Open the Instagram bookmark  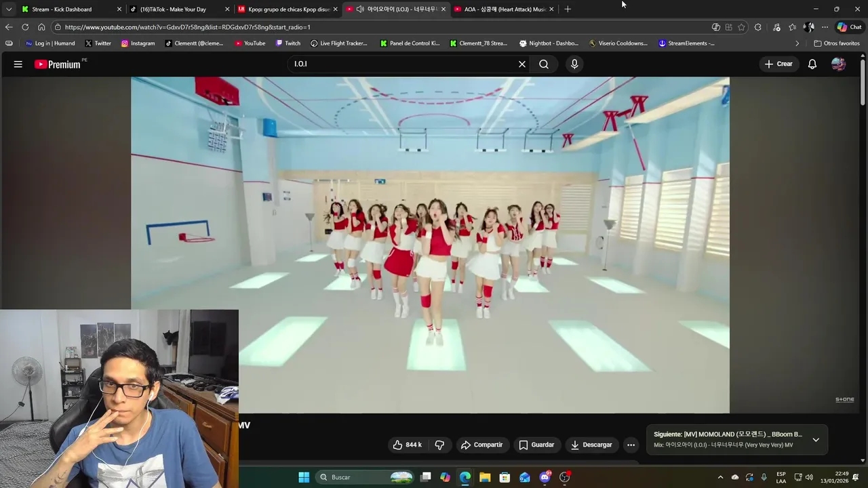(138, 43)
